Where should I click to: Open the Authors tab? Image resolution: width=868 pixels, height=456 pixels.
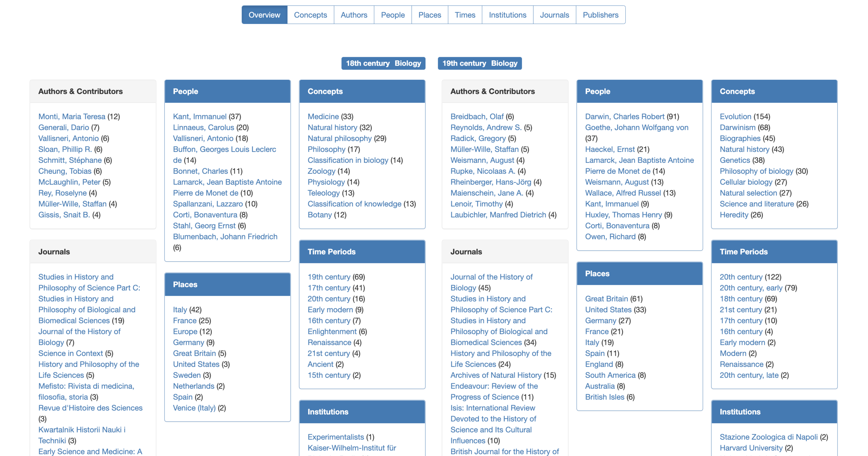click(354, 15)
